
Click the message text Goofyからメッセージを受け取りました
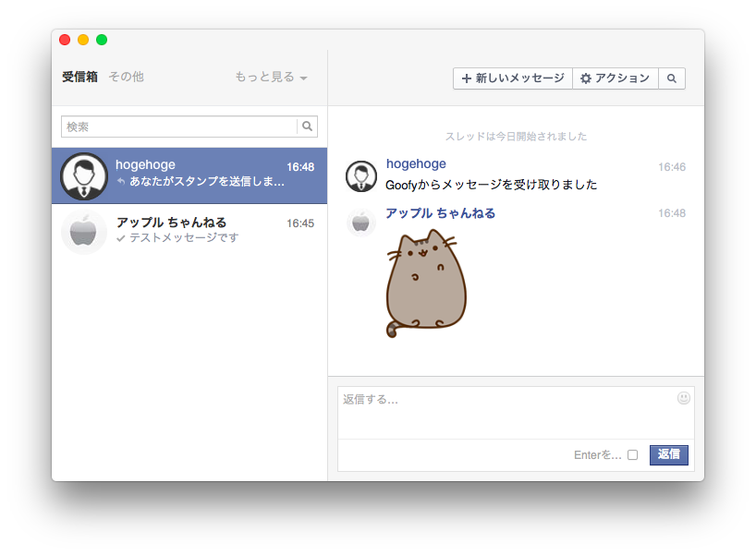[492, 185]
